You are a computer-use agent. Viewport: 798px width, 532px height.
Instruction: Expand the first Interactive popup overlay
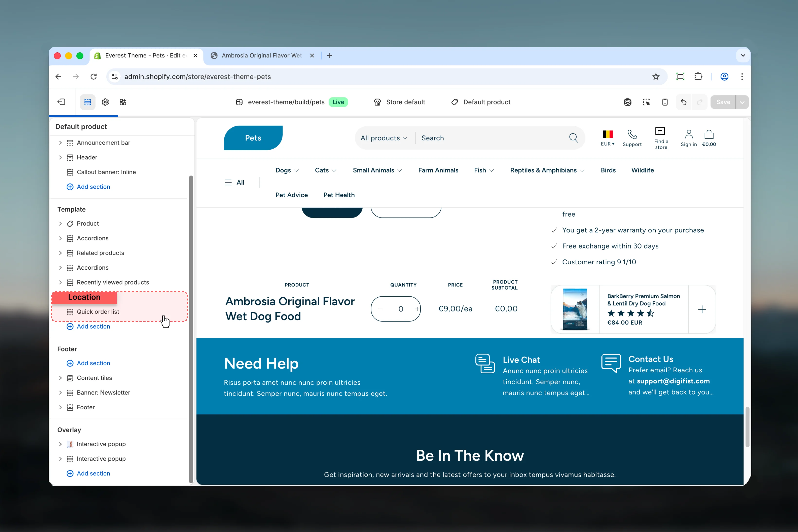[x=60, y=444]
